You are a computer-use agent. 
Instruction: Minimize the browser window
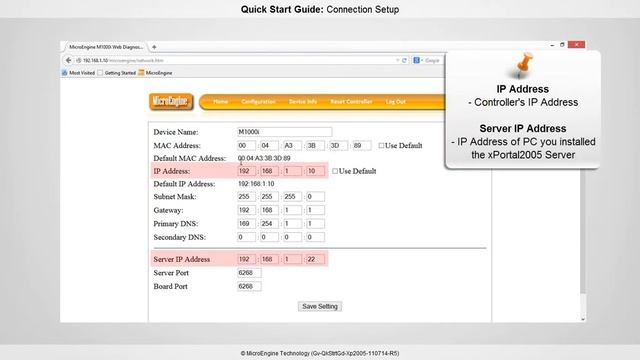pos(552,45)
